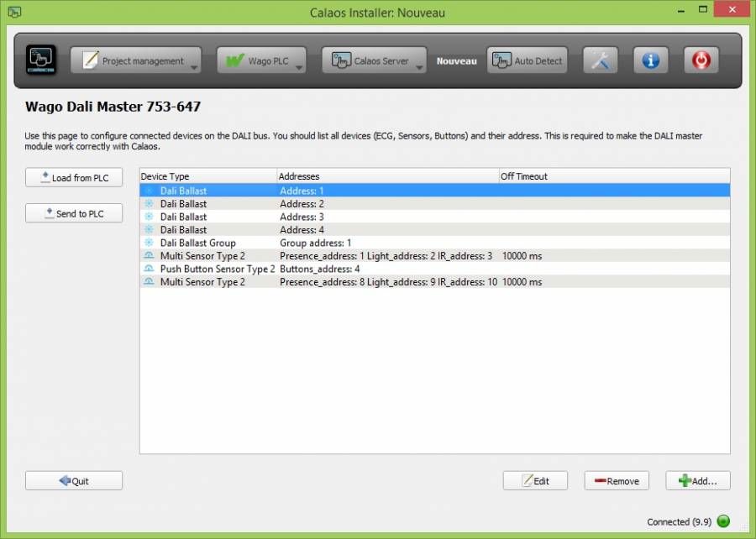756x539 pixels.
Task: Select Dali Ballast row with Address: 1
Action: tap(435, 191)
